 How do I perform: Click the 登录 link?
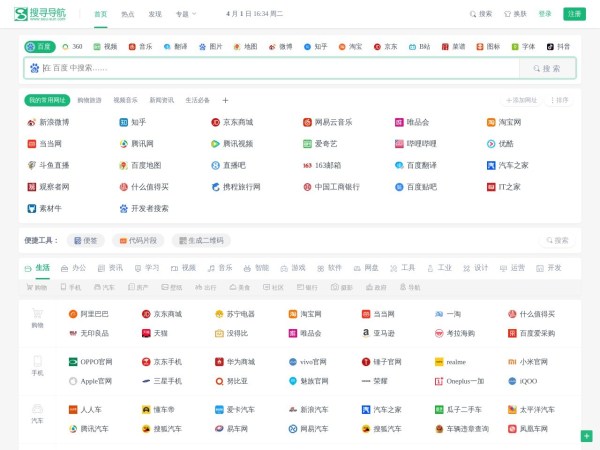[x=545, y=14]
